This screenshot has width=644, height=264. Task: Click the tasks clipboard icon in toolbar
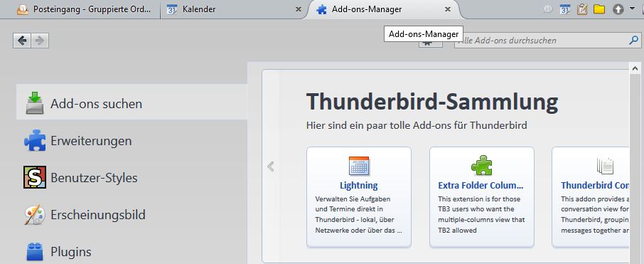click(582, 9)
